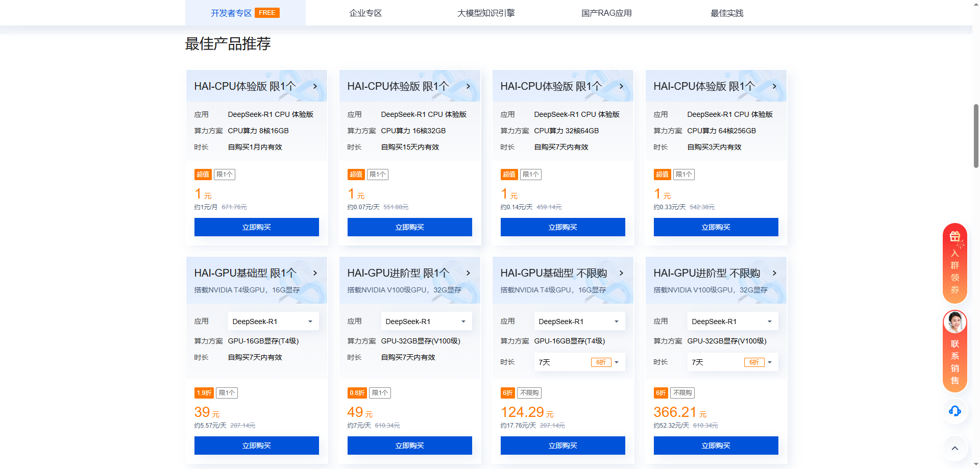
Task: Click arrow beside HAI-GPU基础型 不限购 title
Action: point(622,273)
